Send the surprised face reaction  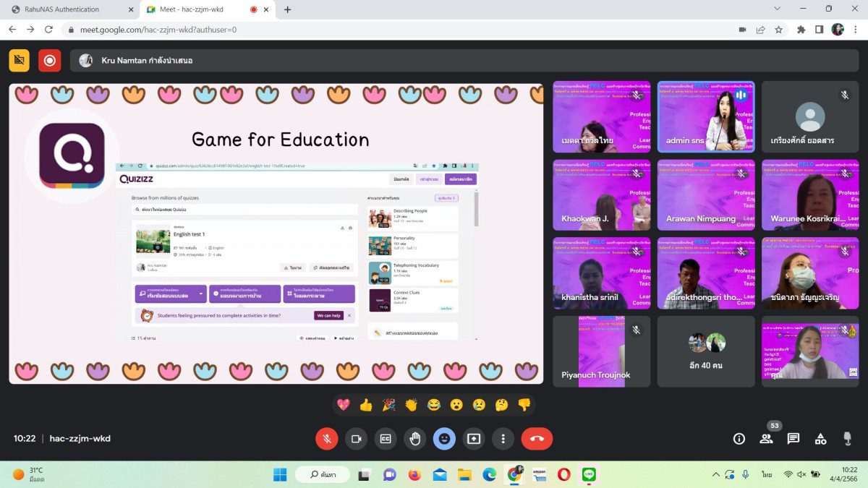pos(456,405)
